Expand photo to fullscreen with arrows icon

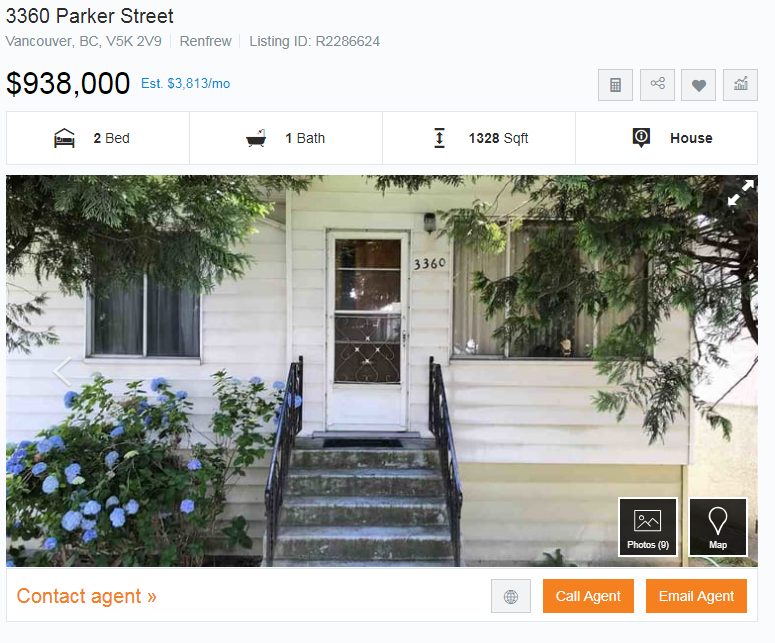click(740, 193)
